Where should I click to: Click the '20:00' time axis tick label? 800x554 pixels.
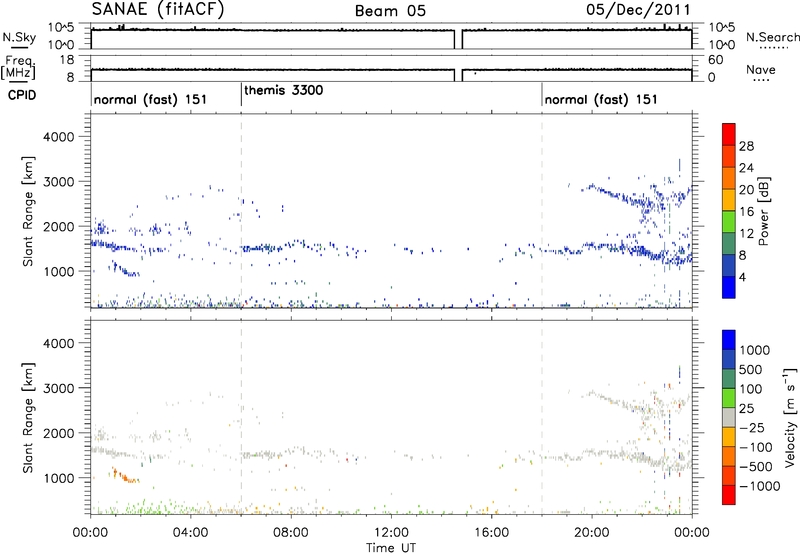591,533
